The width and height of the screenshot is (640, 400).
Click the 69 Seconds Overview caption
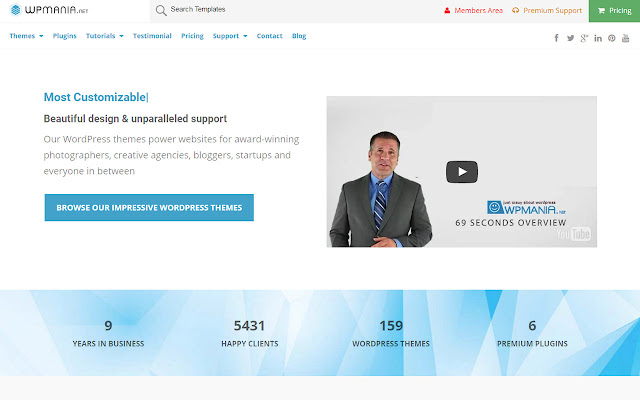pyautogui.click(x=511, y=223)
